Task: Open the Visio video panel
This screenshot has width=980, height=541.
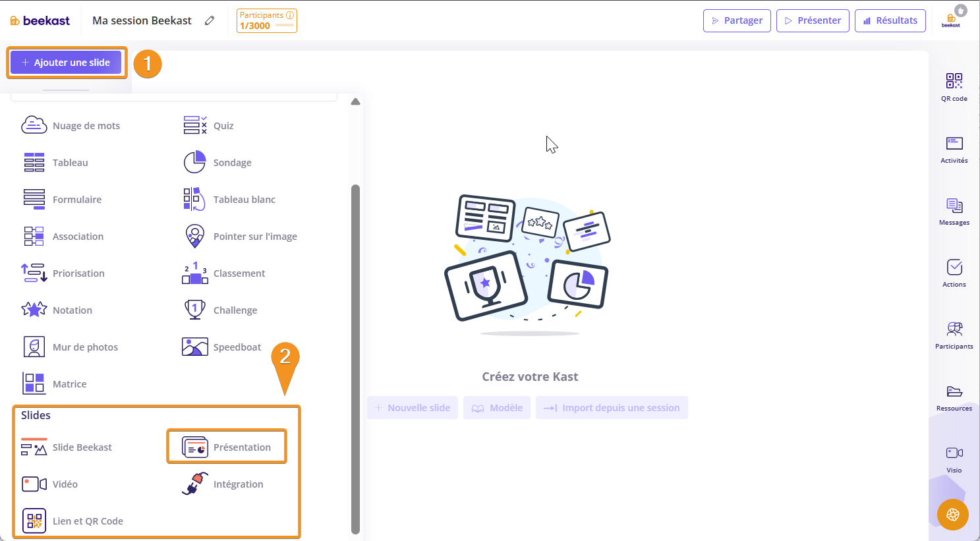Action: pyautogui.click(x=954, y=459)
